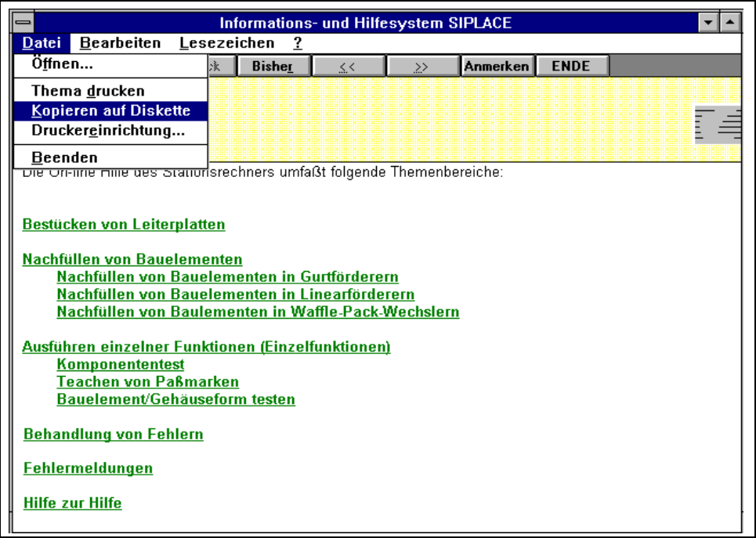Click the gray text-lines graphic icon

(x=718, y=125)
